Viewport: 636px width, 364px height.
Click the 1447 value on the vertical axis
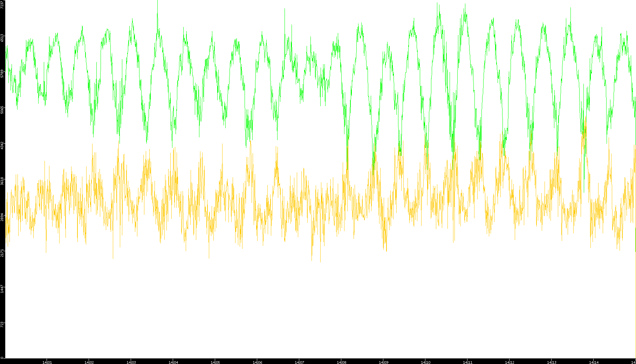pos(2,289)
